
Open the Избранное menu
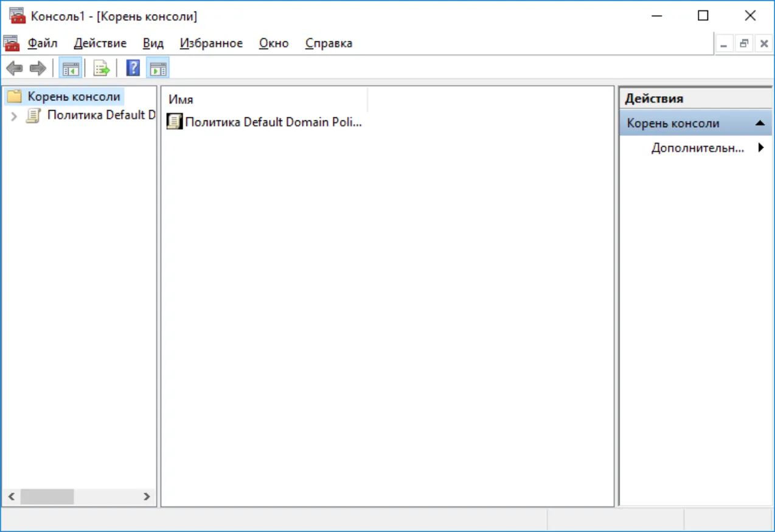point(211,43)
